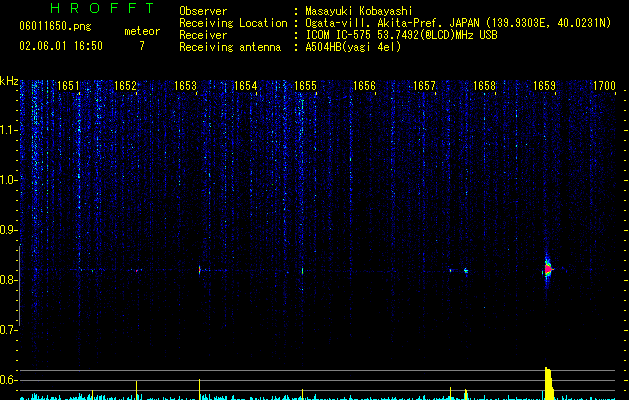Image resolution: width=629 pixels, height=400 pixels.
Task: Click the 0.9 kHz axis label
Action: pyautogui.click(x=9, y=230)
